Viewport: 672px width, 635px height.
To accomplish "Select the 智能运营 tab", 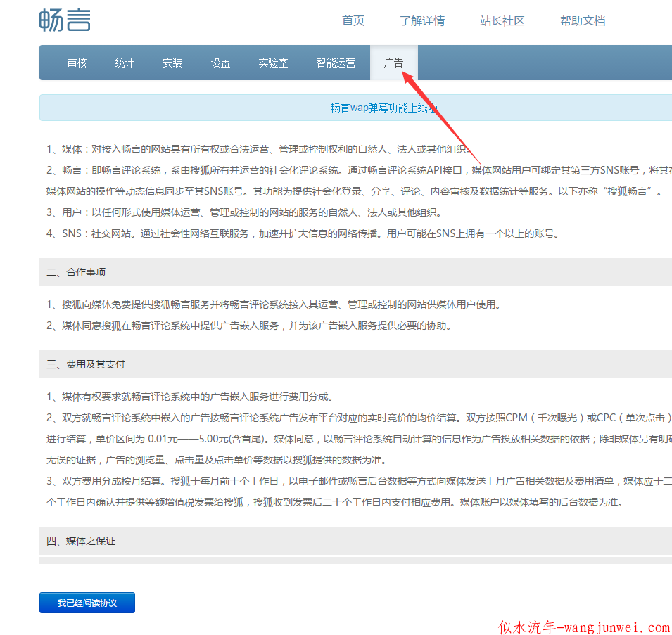I will point(336,63).
